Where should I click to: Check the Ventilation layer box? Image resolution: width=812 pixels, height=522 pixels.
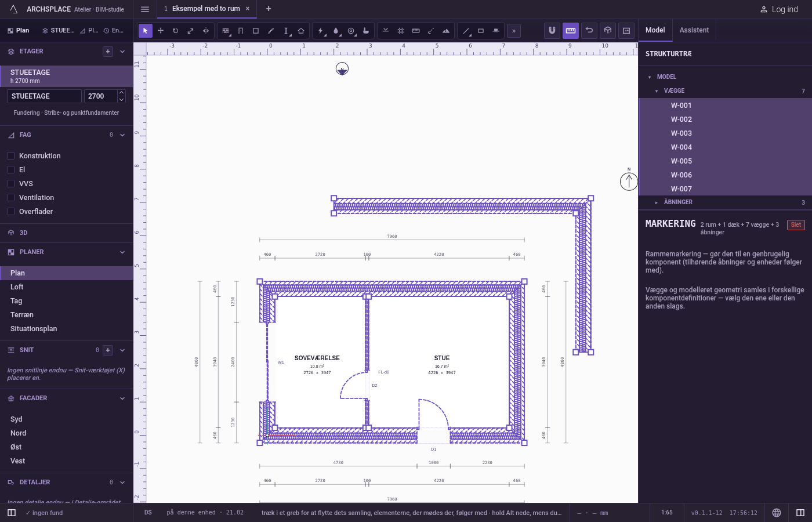[10, 198]
